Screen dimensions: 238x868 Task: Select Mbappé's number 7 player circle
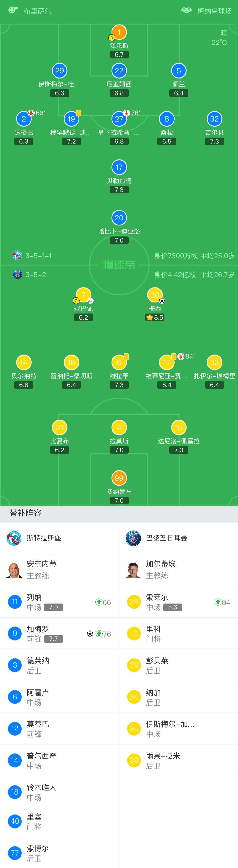[x=83, y=295]
